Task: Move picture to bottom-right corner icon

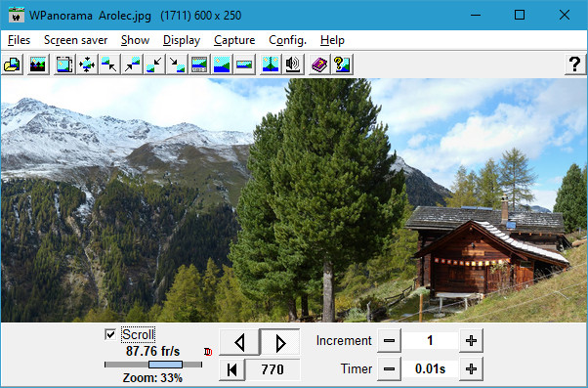Action: tap(177, 65)
